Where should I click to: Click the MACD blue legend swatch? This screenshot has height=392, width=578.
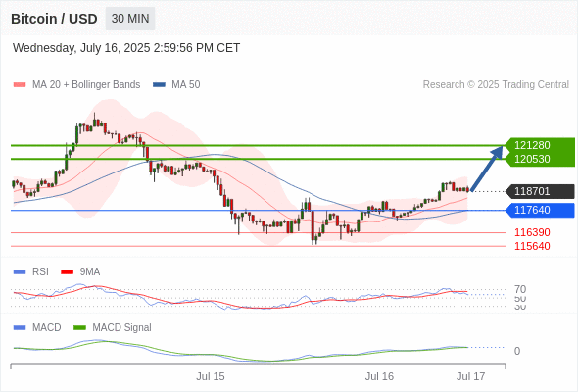(20, 328)
